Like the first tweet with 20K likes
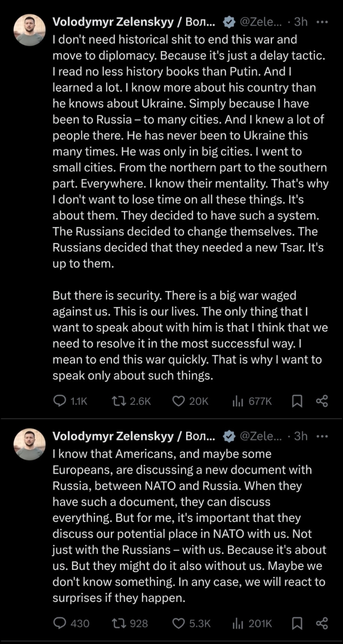Image resolution: width=343 pixels, height=644 pixels. [x=179, y=401]
